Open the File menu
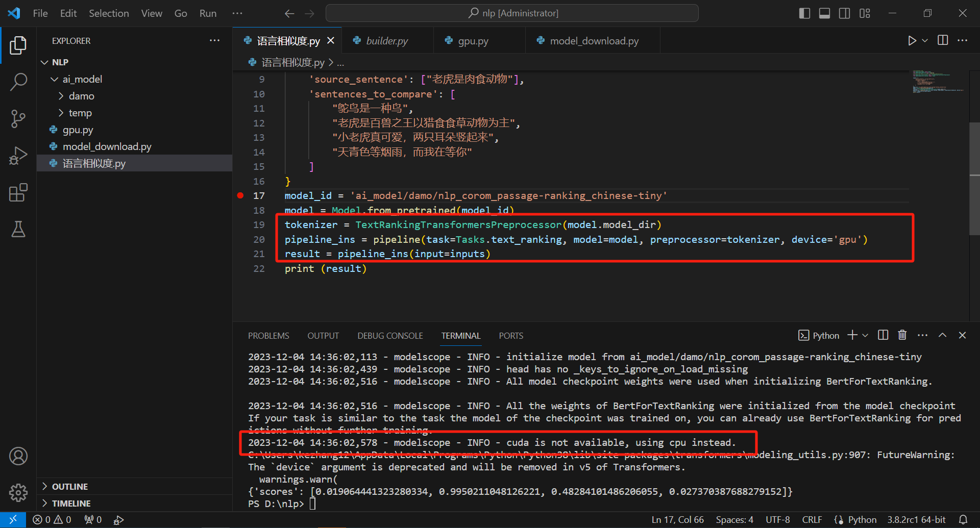 tap(40, 13)
